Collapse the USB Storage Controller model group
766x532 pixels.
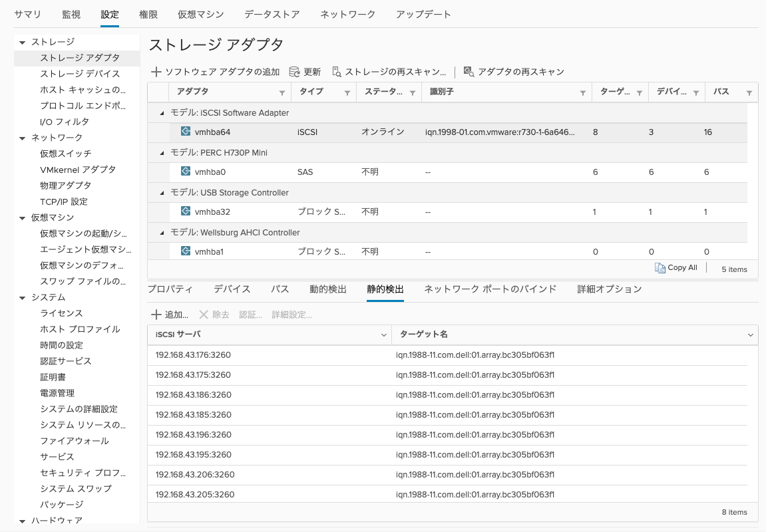[x=162, y=194]
